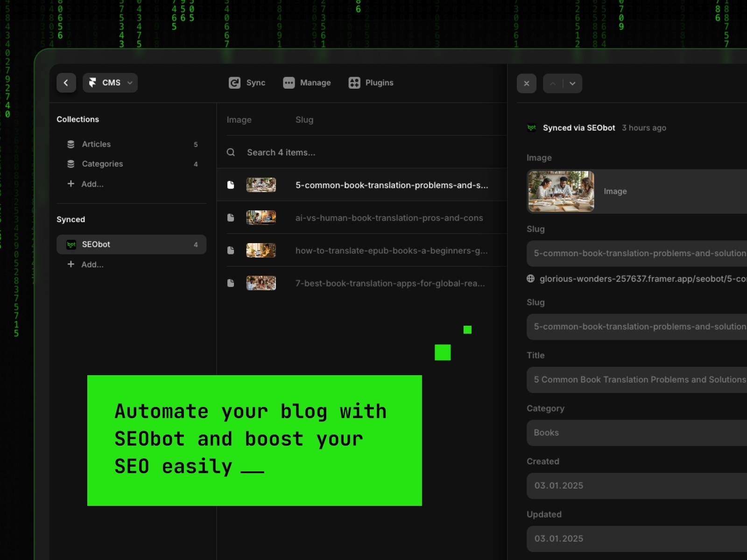Open the Category field showing Books
Viewport: 747px width, 560px height.
tap(637, 433)
